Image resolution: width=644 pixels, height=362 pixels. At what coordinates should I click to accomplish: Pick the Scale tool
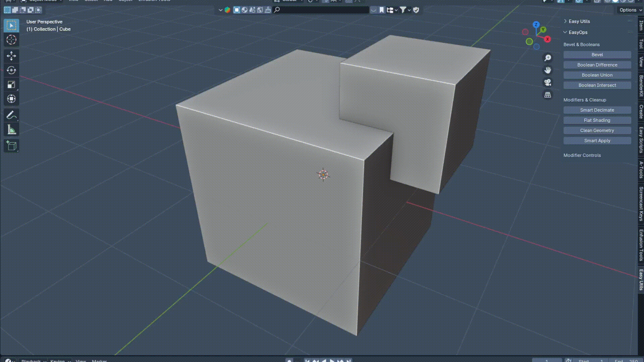pos(11,84)
